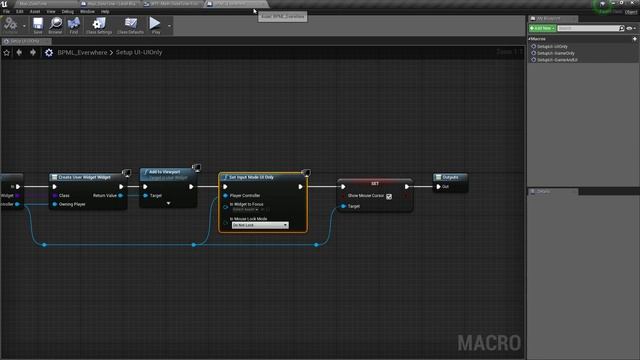Image resolution: width=640 pixels, height=360 pixels.
Task: Click the Save toolbar icon
Action: coord(38,25)
